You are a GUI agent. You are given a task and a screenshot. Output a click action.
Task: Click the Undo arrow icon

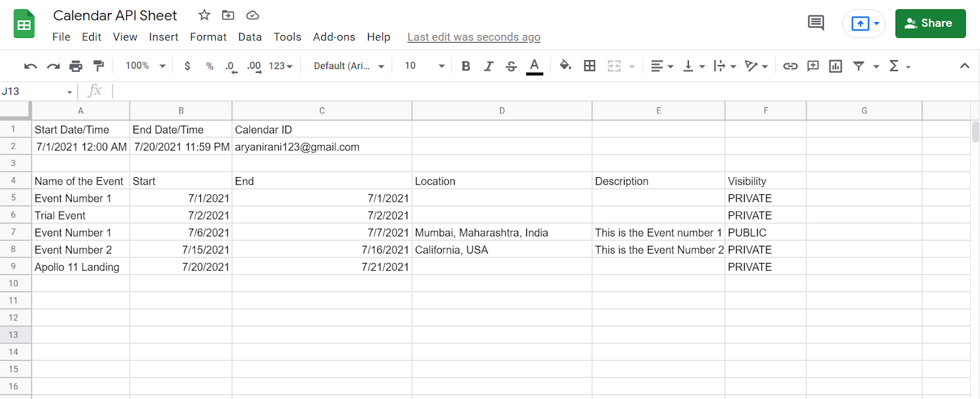[31, 66]
